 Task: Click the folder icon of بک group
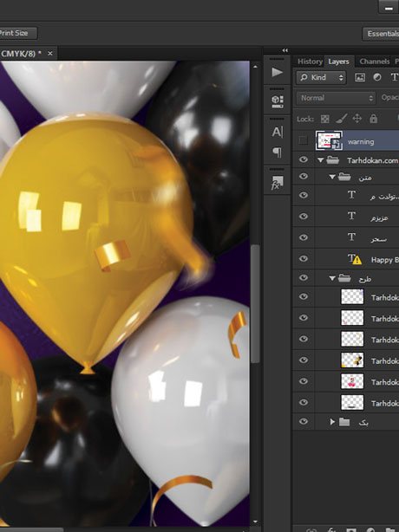click(344, 422)
